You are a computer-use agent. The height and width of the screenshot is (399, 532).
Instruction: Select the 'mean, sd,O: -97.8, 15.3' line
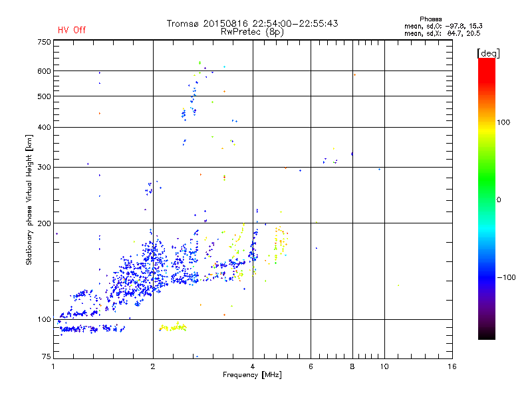[443, 26]
